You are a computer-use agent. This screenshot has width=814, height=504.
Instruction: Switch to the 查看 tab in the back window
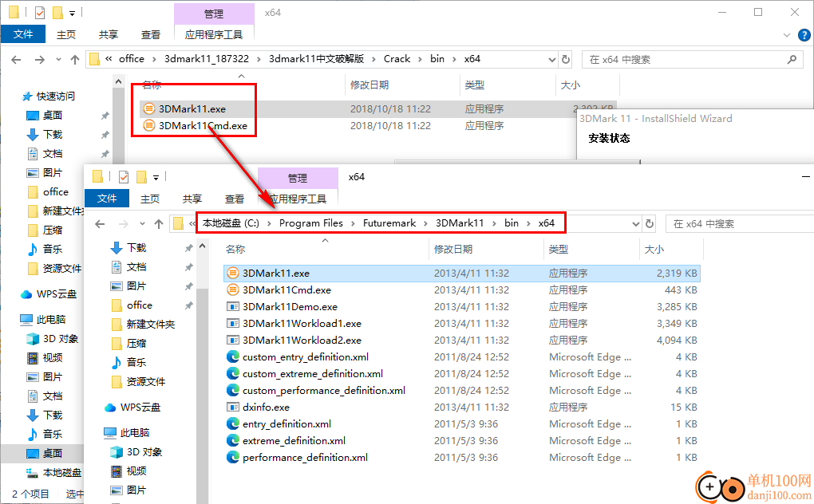[x=151, y=35]
